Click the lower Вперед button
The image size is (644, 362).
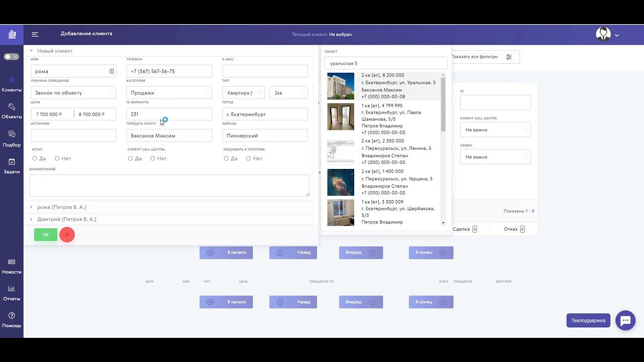click(x=361, y=302)
